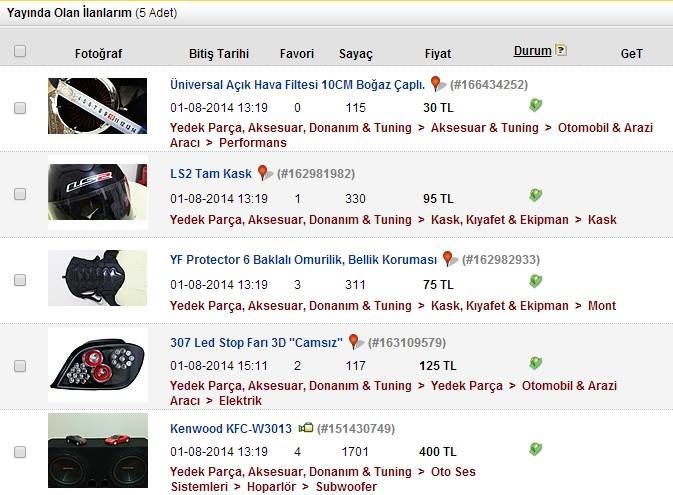The image size is (673, 495).
Task: Select checkbox for Kenwood KFC-W3013 listing
Action: [20, 452]
